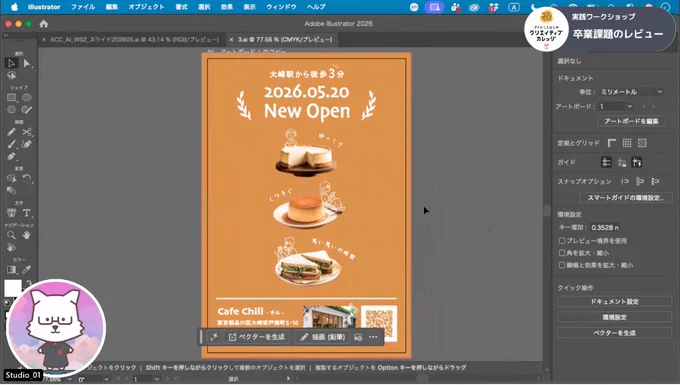
Task: Select the Rectangle shape tool
Action: pyautogui.click(x=11, y=98)
